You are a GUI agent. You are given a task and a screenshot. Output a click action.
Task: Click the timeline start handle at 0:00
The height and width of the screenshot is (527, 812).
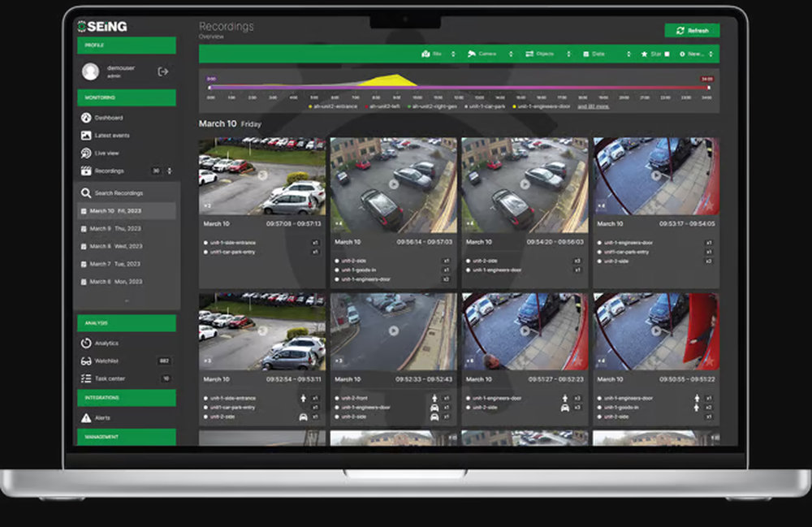pos(209,88)
